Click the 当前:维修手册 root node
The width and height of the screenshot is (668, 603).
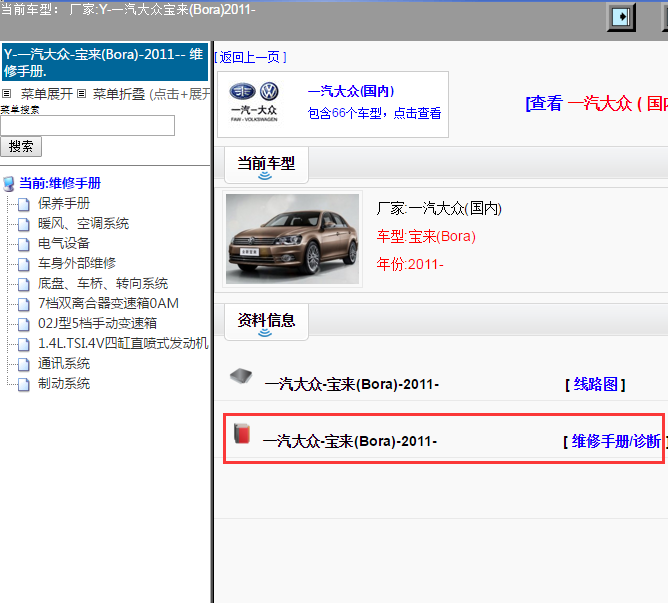60,183
